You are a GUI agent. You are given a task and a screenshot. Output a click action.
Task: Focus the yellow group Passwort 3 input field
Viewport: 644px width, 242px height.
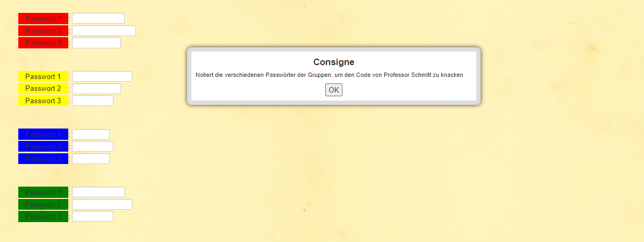coord(93,101)
